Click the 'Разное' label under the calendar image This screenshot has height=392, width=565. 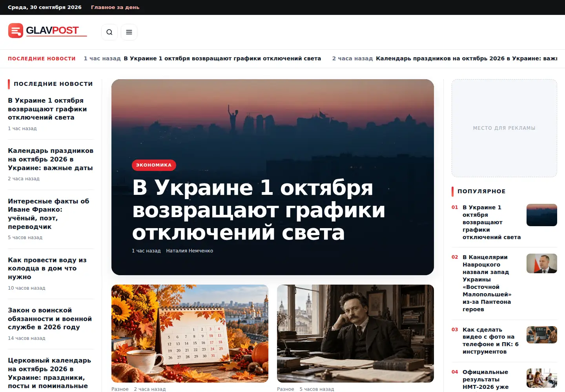click(x=120, y=389)
